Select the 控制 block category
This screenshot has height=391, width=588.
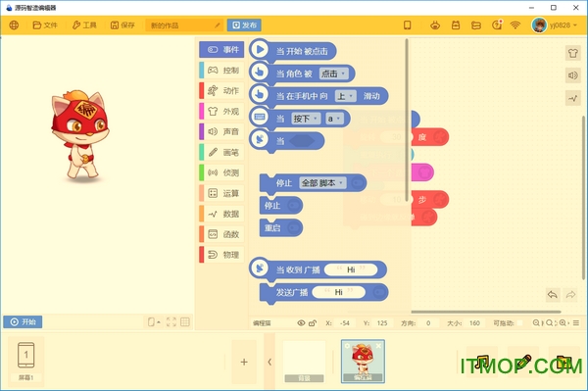(x=222, y=71)
